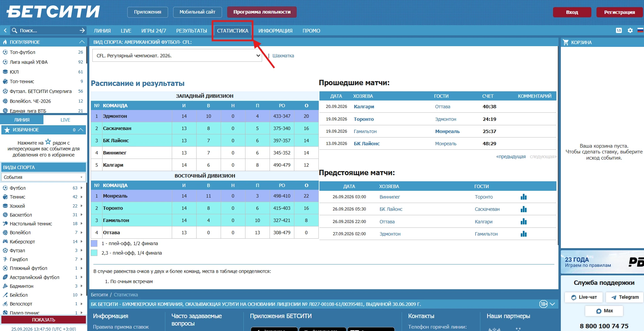Expand the Футбол row arrow
This screenshot has width=644, height=331.
tap(81, 188)
